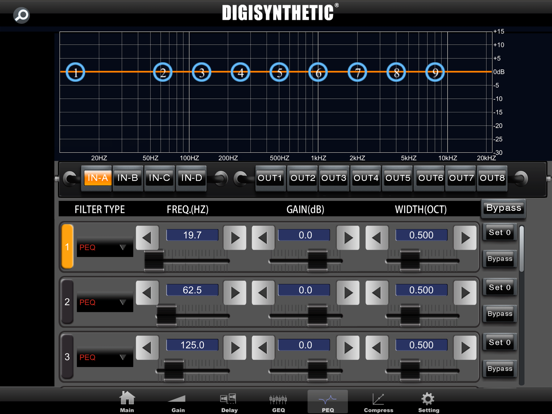Decrease band 1 frequency with left arrow

pos(147,238)
